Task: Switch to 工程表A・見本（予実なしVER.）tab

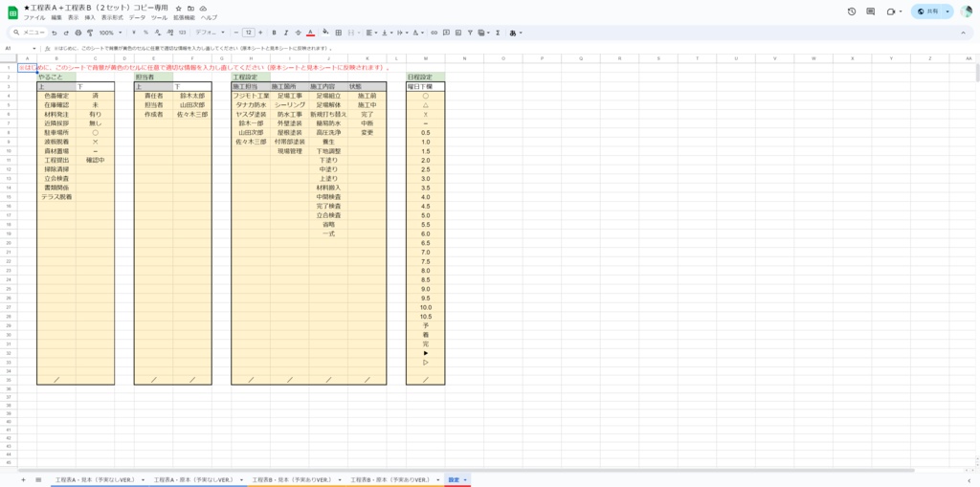Action: coord(96,479)
